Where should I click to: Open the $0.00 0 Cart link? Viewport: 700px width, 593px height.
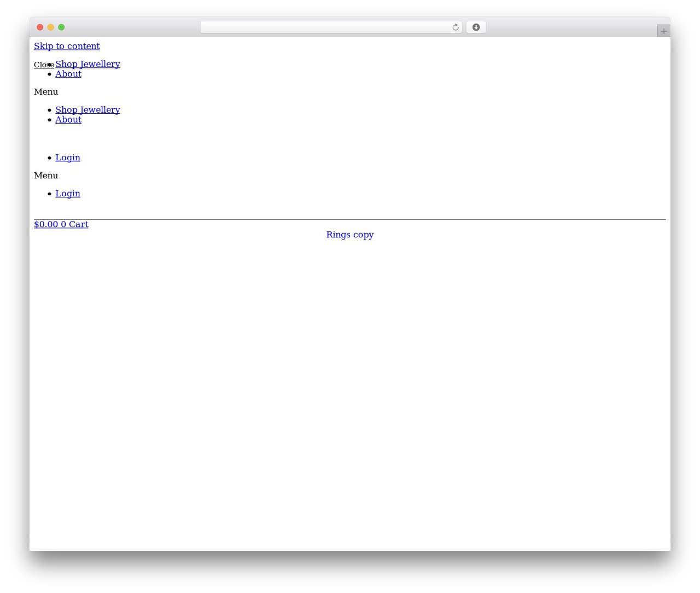pyautogui.click(x=61, y=224)
